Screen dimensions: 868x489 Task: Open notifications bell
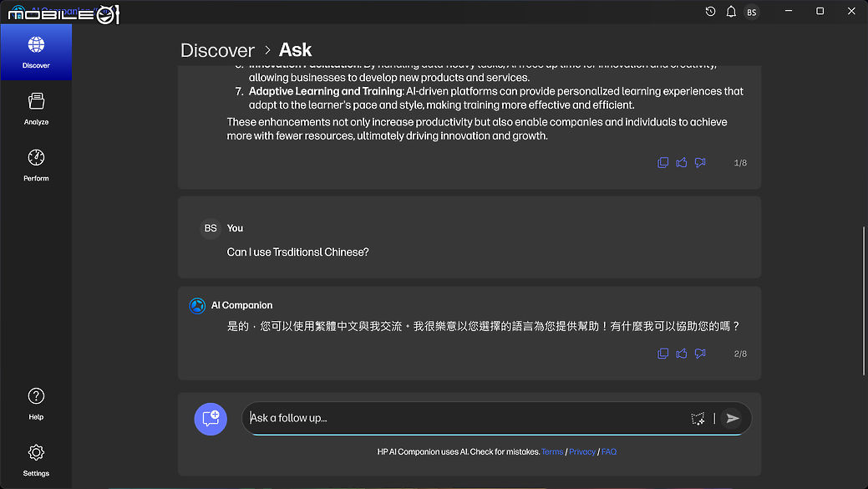pos(731,12)
